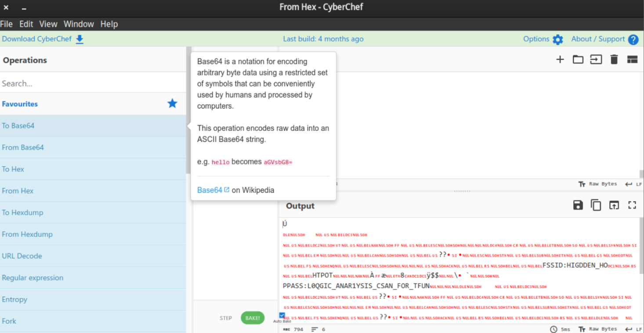644x333 pixels.
Task: Open the Help menu
Action: (x=109, y=24)
